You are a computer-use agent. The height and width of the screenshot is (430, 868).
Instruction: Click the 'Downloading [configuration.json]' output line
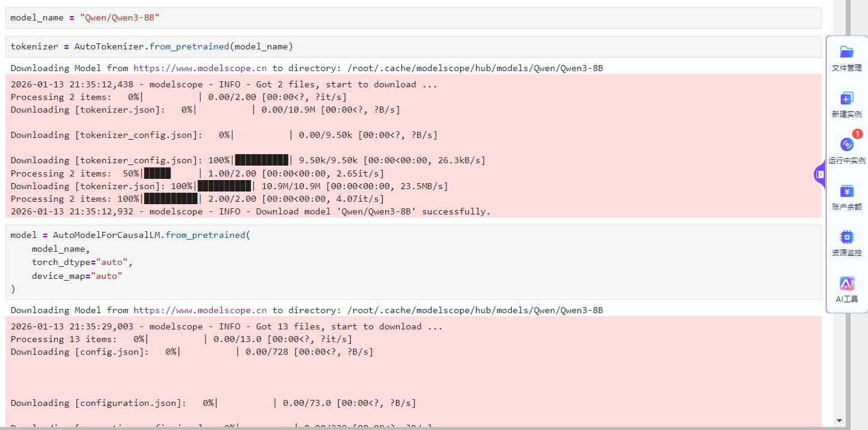(x=213, y=403)
